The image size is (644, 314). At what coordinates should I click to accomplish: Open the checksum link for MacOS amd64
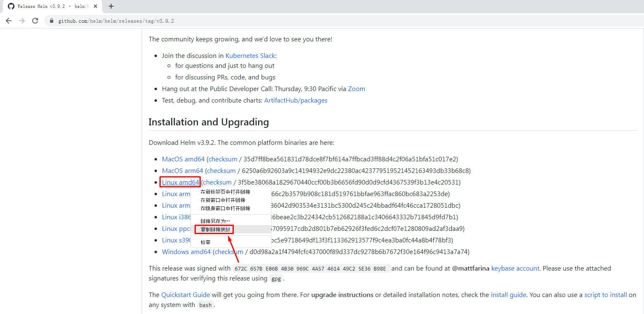(x=223, y=159)
